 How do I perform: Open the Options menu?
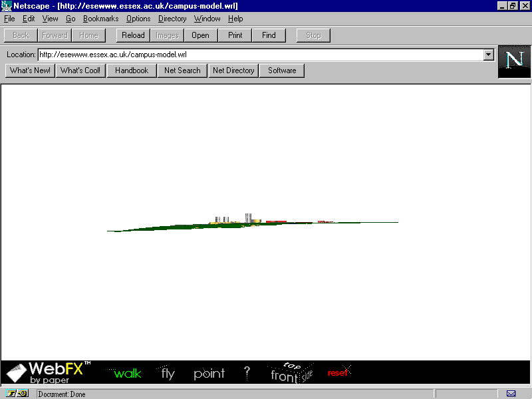click(x=138, y=19)
